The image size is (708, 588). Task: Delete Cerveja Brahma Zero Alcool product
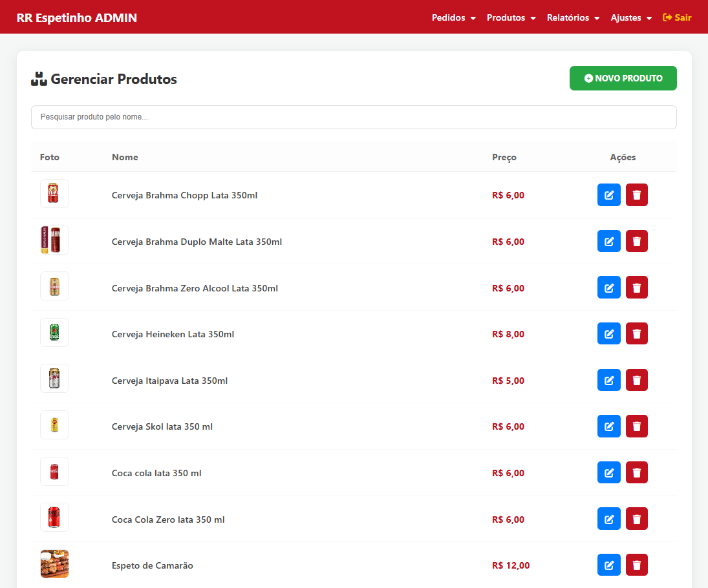(637, 288)
